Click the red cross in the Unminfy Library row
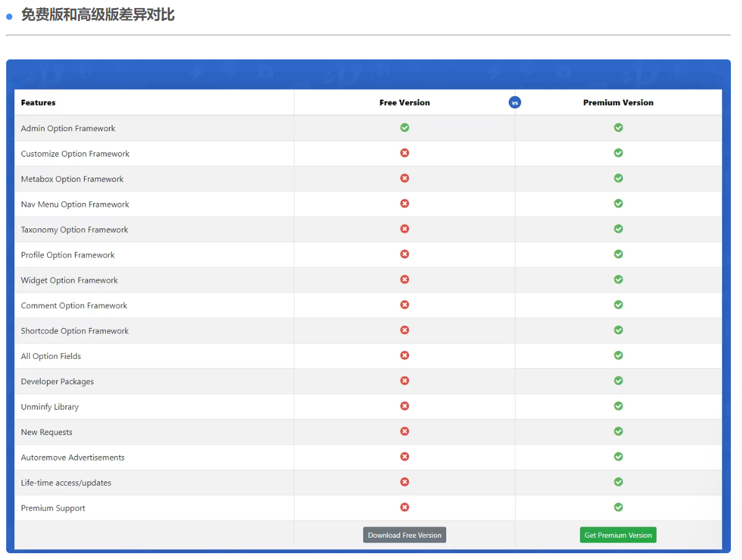742x560 pixels. click(x=405, y=406)
